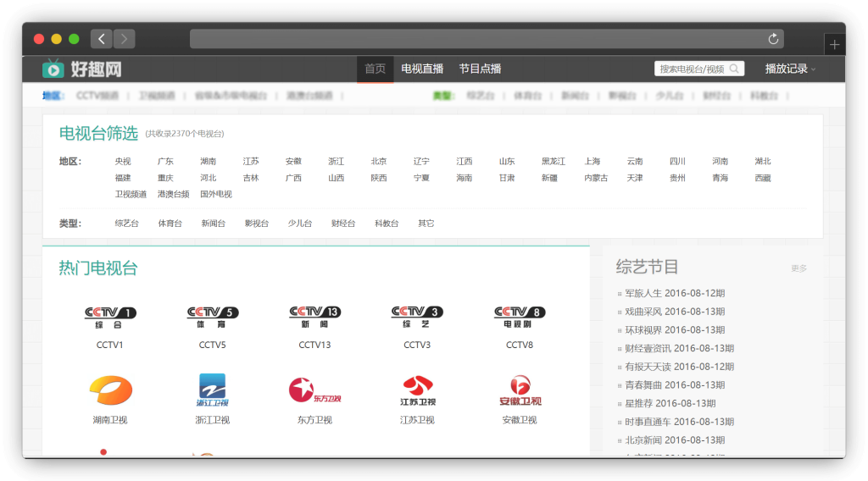Filter region by 黑龙江
This screenshot has height=481, width=868.
554,162
